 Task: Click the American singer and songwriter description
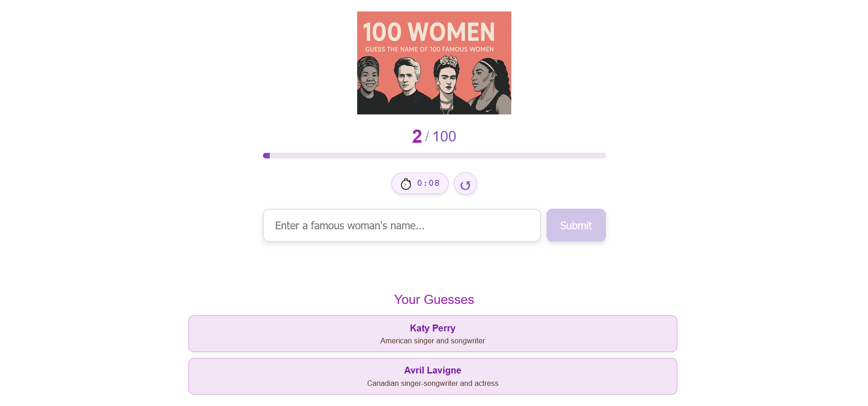pos(432,341)
